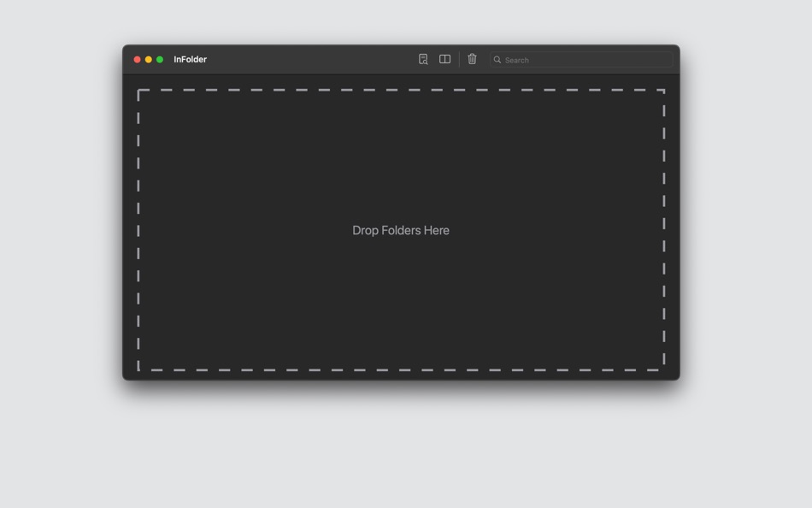Preview folder details with document lookup icon

[x=423, y=59]
